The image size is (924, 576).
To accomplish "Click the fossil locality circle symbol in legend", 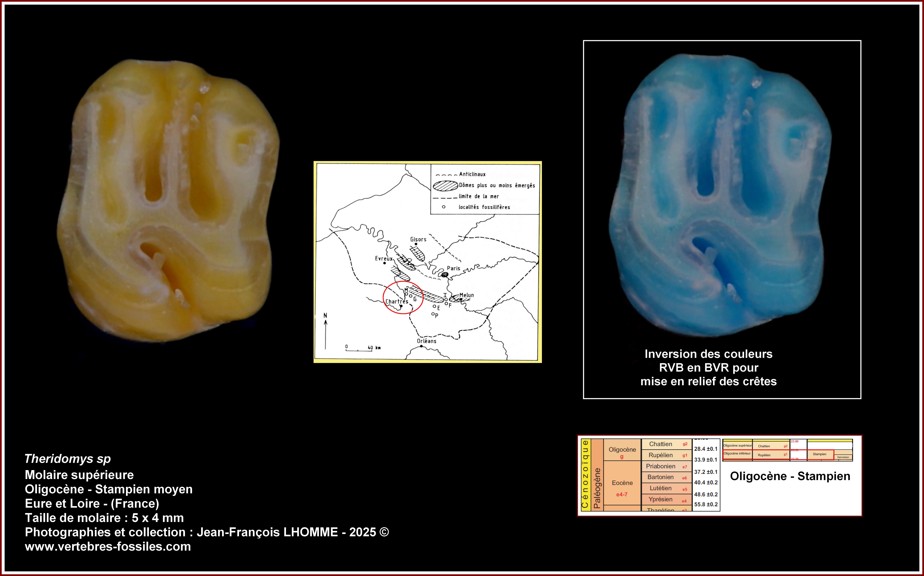I will (x=444, y=207).
